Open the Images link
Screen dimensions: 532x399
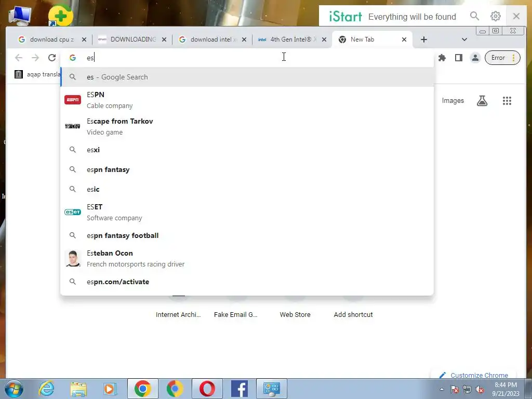(x=453, y=101)
